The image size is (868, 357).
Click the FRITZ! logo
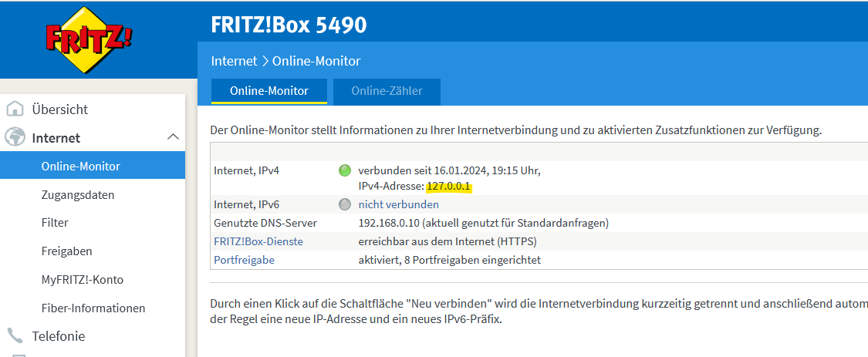tap(90, 39)
